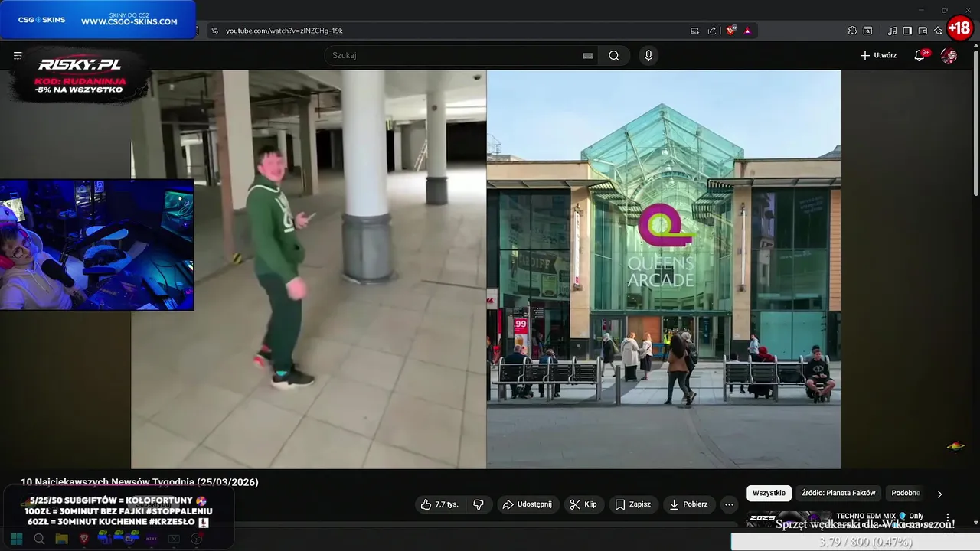Click the tab search icon in toolbar
The width and height of the screenshot is (980, 551).
click(x=867, y=31)
